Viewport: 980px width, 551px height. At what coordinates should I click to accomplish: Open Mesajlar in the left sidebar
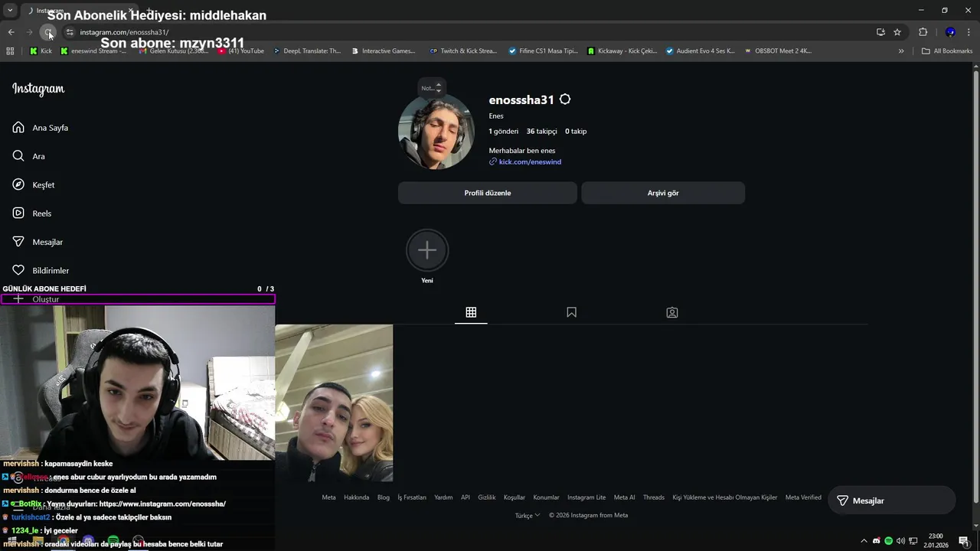click(38, 242)
